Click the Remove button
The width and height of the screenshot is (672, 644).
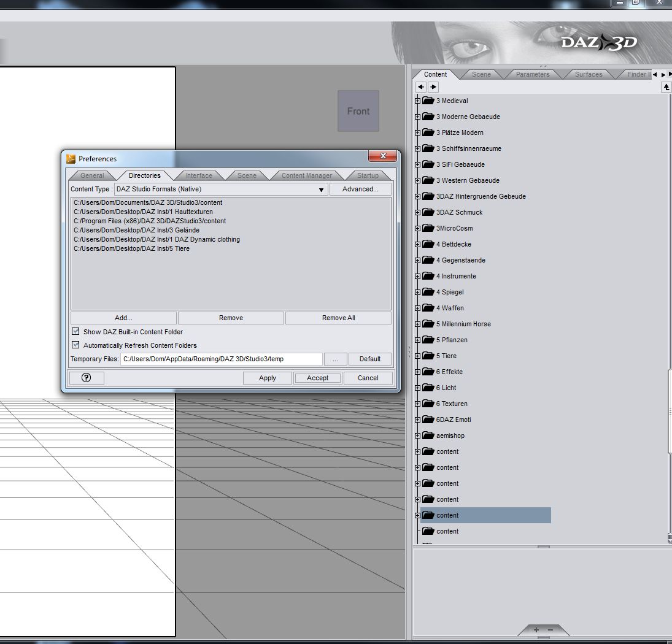point(231,318)
